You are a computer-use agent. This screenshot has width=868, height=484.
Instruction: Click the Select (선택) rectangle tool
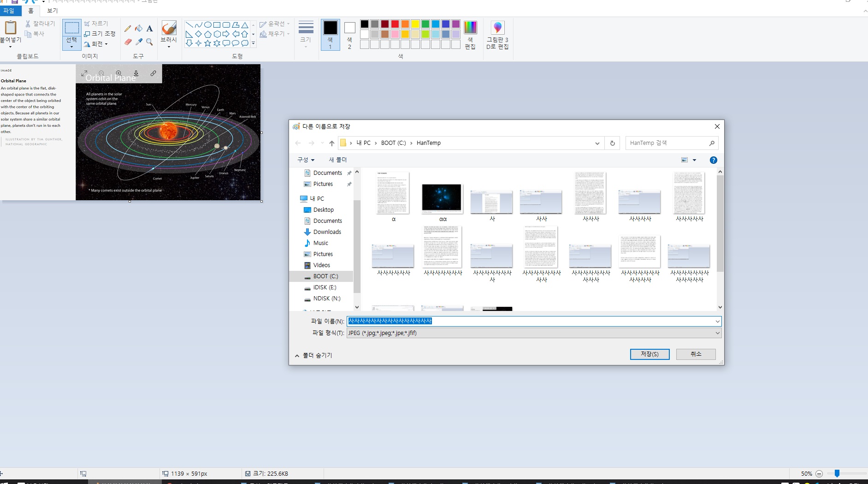[71, 28]
